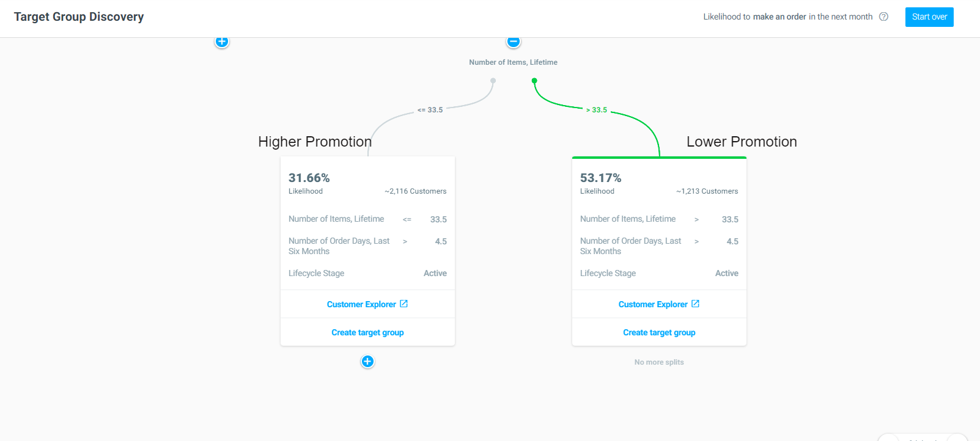The image size is (980, 441).
Task: Click the Target Group Discovery title
Action: tap(79, 16)
